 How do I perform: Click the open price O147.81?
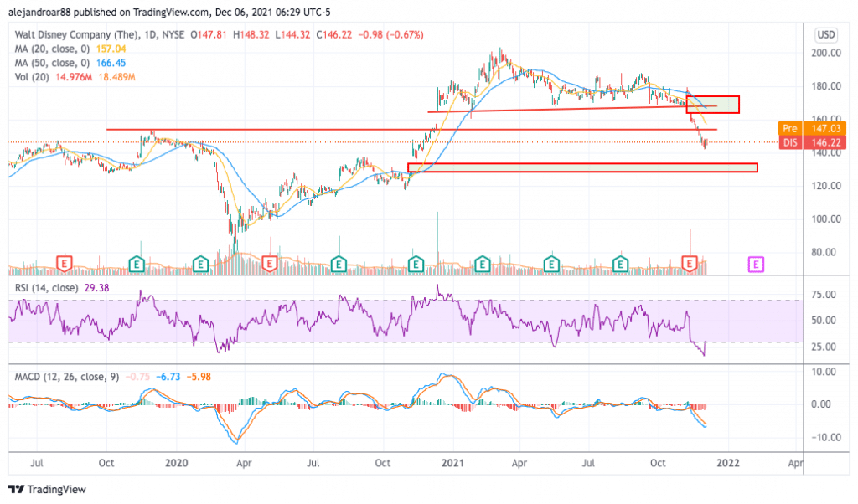pos(209,34)
